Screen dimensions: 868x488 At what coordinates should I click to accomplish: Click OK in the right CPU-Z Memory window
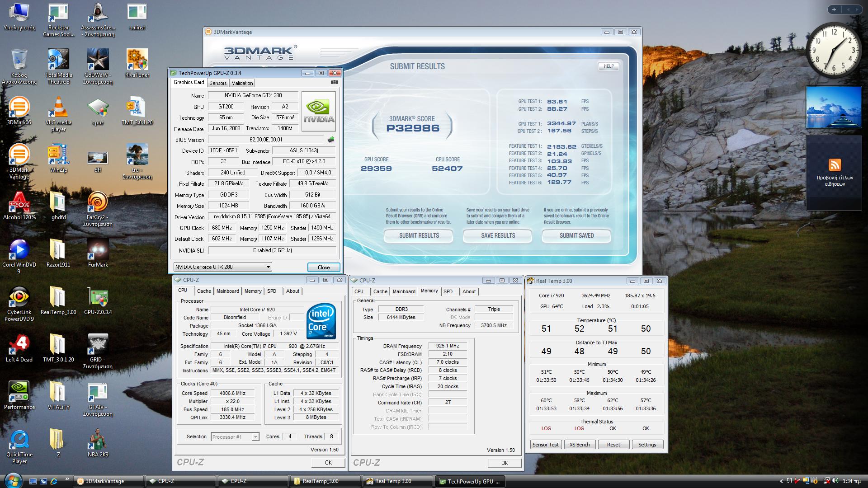(505, 463)
